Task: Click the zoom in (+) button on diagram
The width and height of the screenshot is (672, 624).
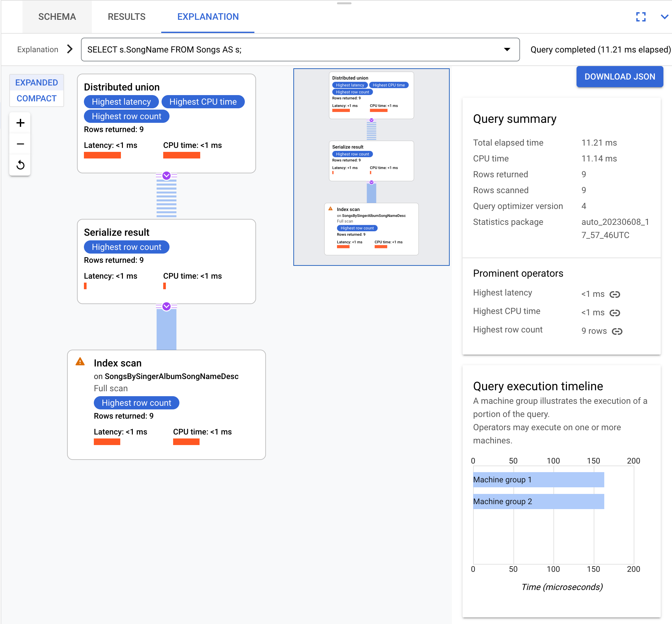Action: [20, 123]
